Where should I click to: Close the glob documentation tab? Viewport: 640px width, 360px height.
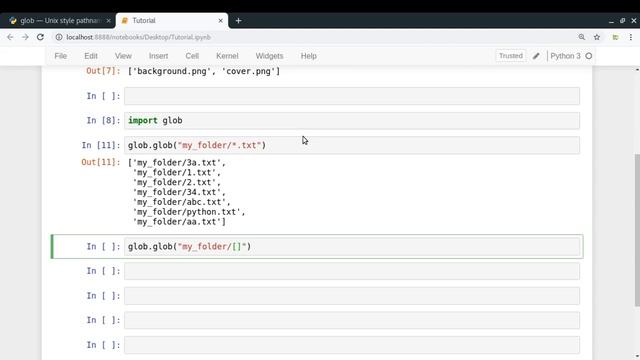point(109,20)
